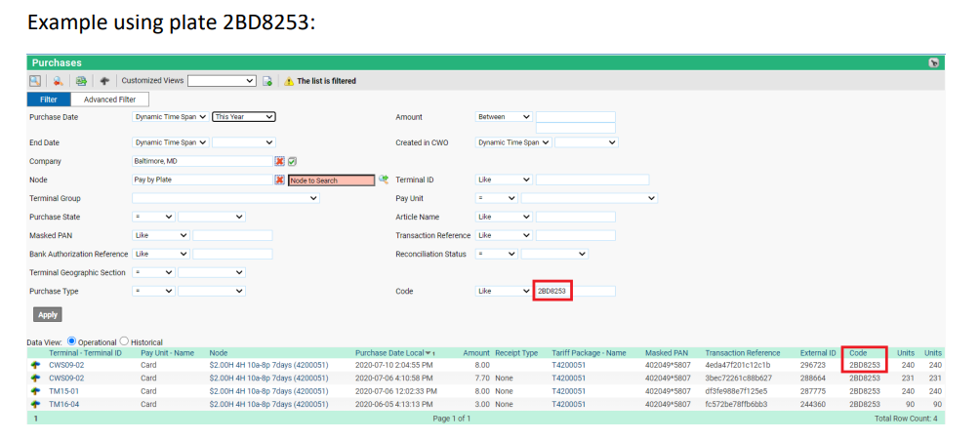Click the yellow warning icon beside filtered notice
Image resolution: width=980 pixels, height=440 pixels.
[289, 81]
